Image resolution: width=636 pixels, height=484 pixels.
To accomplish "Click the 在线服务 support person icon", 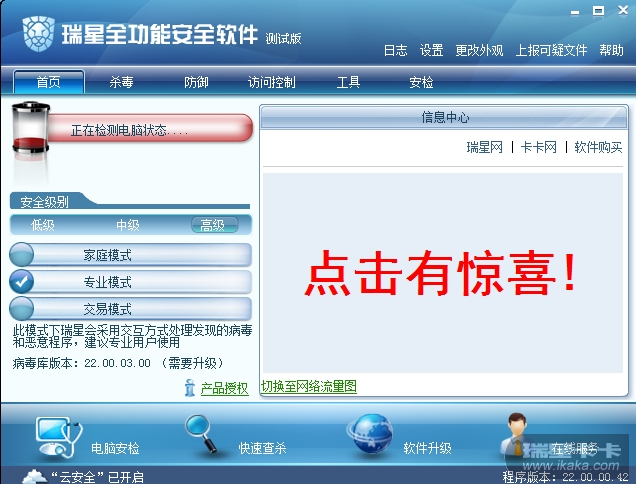I will point(516,434).
